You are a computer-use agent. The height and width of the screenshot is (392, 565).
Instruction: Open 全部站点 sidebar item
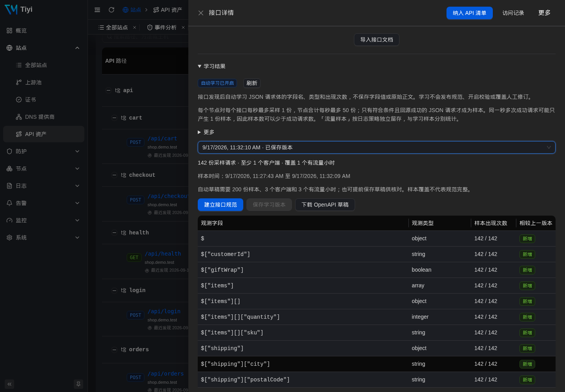coord(44,65)
